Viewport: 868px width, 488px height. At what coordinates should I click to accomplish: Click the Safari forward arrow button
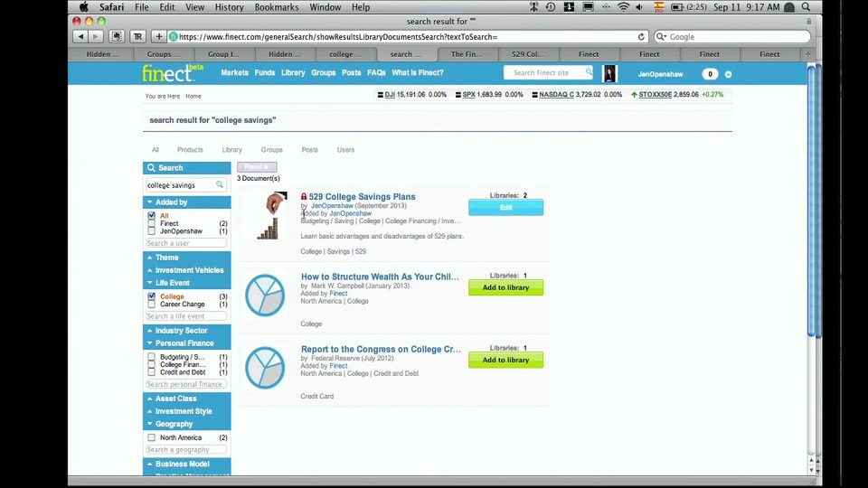pyautogui.click(x=96, y=36)
